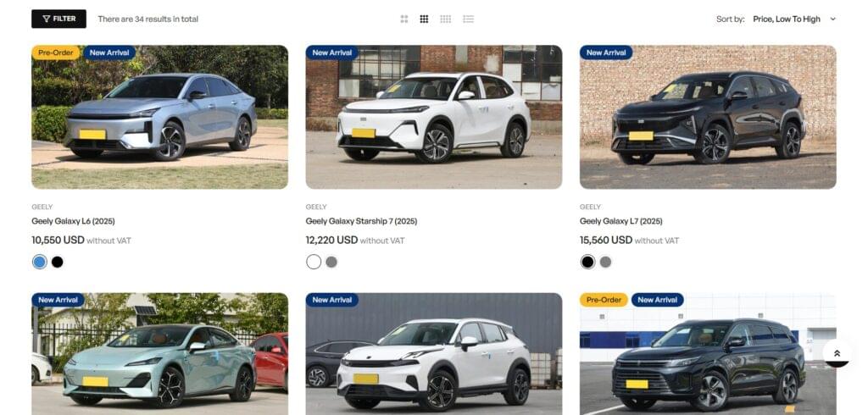The width and height of the screenshot is (868, 415).
Task: Open the Geely Galaxy L7 (2025) link
Action: click(x=621, y=221)
